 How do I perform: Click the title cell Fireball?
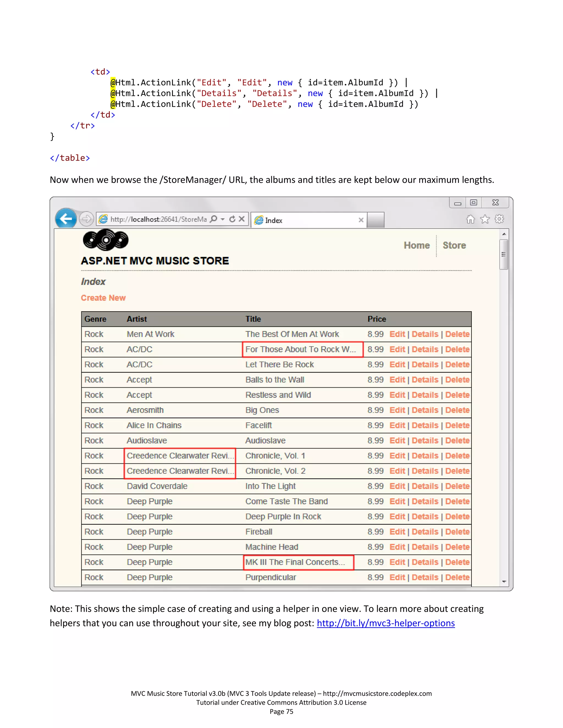[259, 532]
